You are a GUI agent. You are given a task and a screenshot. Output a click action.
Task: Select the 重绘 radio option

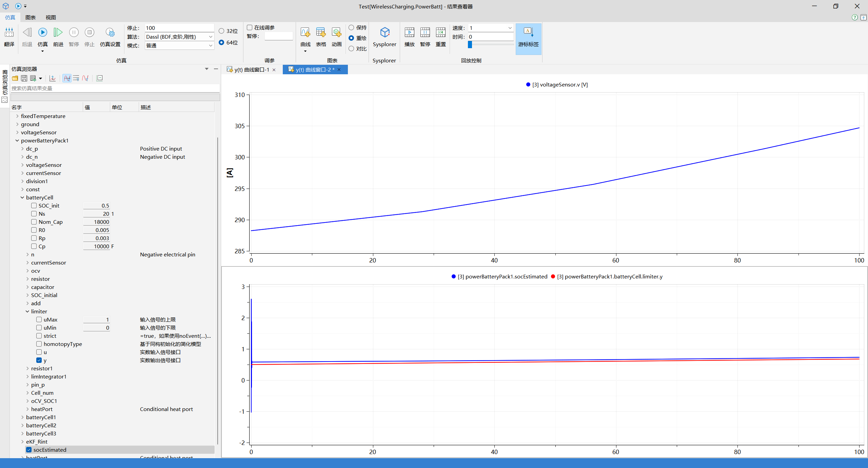[351, 38]
